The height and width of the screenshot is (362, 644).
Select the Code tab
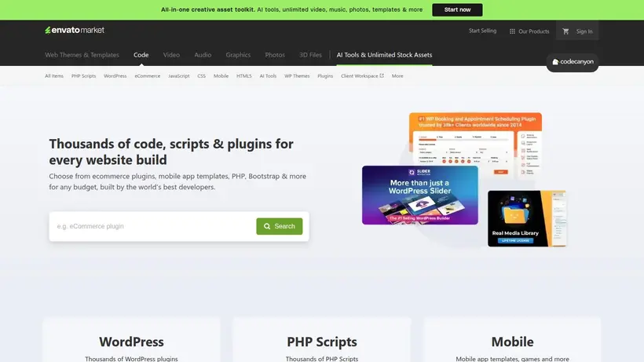pos(141,55)
